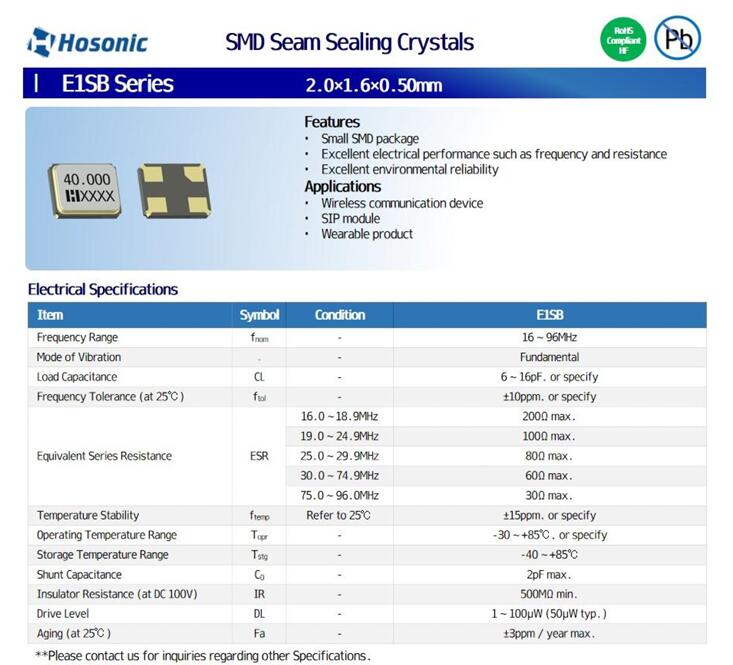
Task: Click the Applications heading
Action: (x=343, y=186)
